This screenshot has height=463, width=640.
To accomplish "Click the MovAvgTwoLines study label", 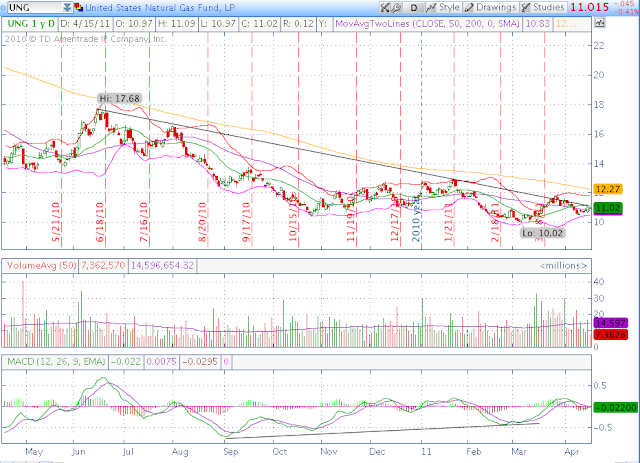I will (427, 24).
